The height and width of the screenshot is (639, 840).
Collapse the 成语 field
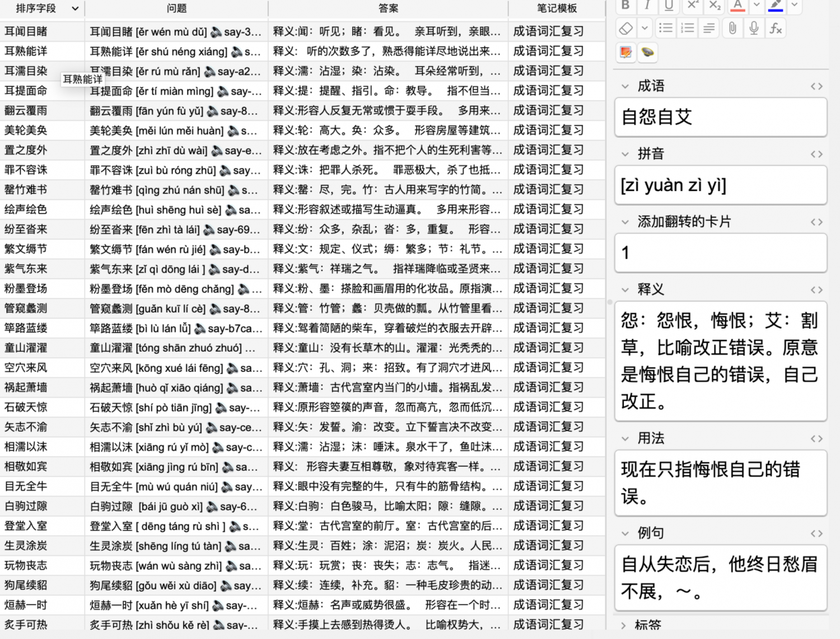(625, 86)
